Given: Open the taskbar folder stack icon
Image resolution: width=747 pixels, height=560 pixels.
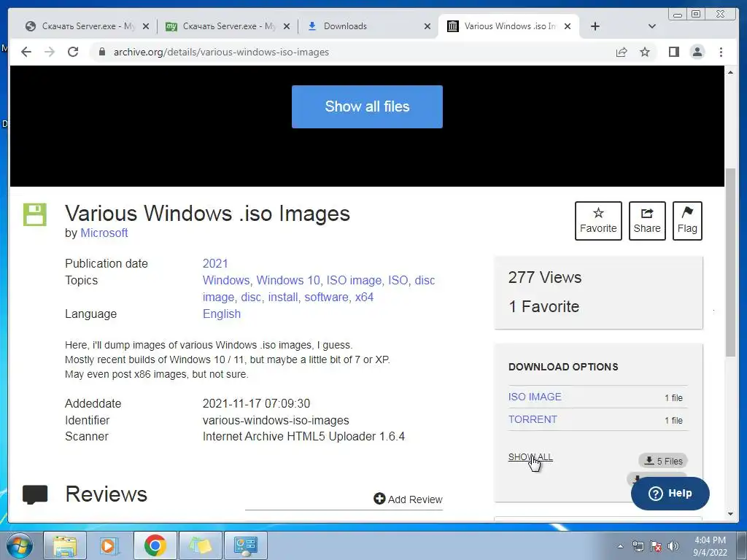Looking at the screenshot, I should point(201,545).
